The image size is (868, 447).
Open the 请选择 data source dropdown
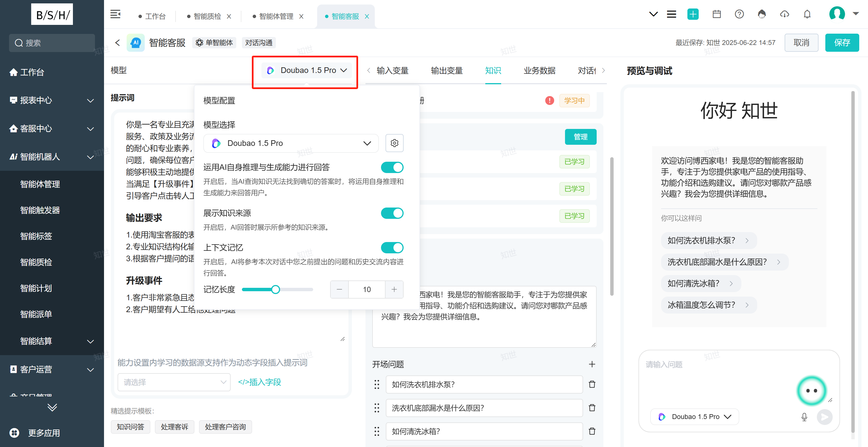174,382
